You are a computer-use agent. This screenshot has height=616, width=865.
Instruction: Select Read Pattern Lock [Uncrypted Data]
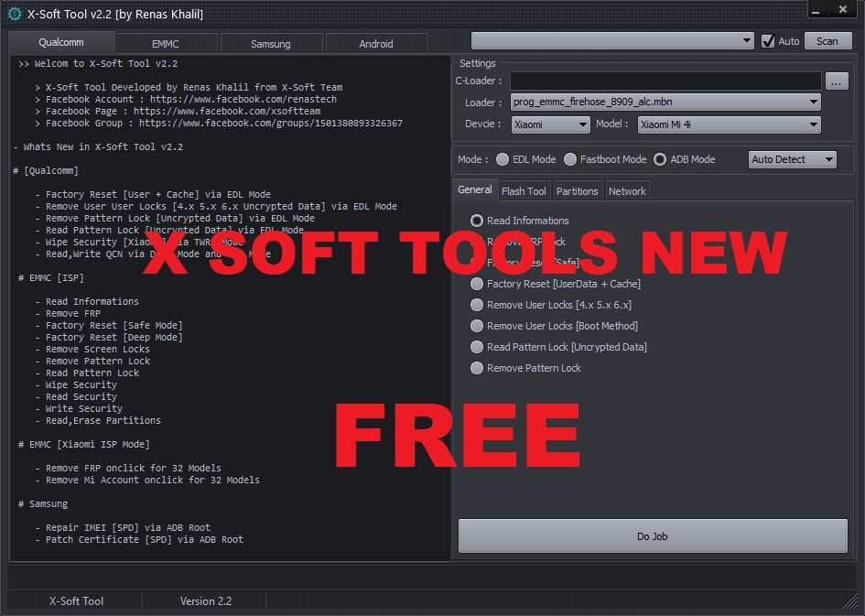point(477,347)
